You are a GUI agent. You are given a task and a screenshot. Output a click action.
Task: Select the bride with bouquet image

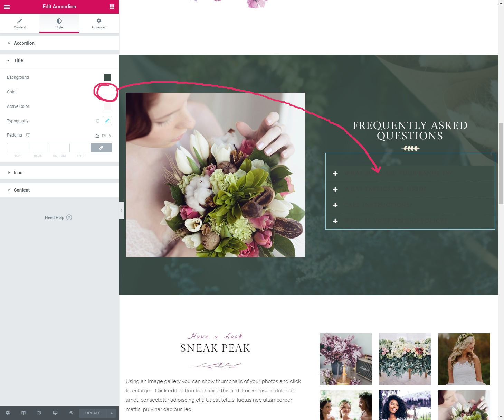click(215, 175)
